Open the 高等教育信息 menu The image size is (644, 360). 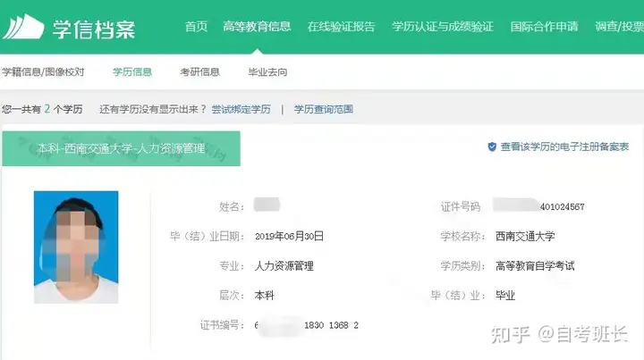(x=257, y=27)
